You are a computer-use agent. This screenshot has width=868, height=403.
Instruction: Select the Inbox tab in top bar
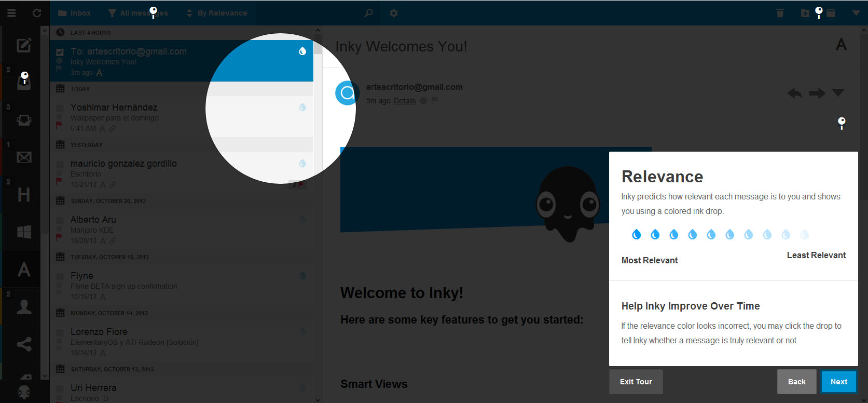[74, 13]
